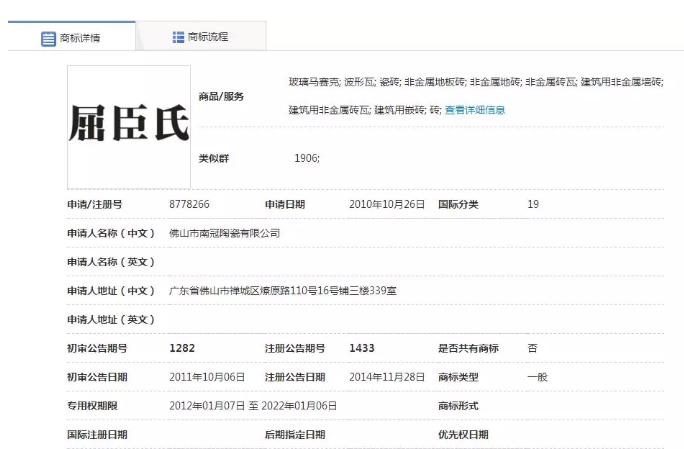Click registration announcement issue number 1433
684x449 pixels.
click(362, 348)
